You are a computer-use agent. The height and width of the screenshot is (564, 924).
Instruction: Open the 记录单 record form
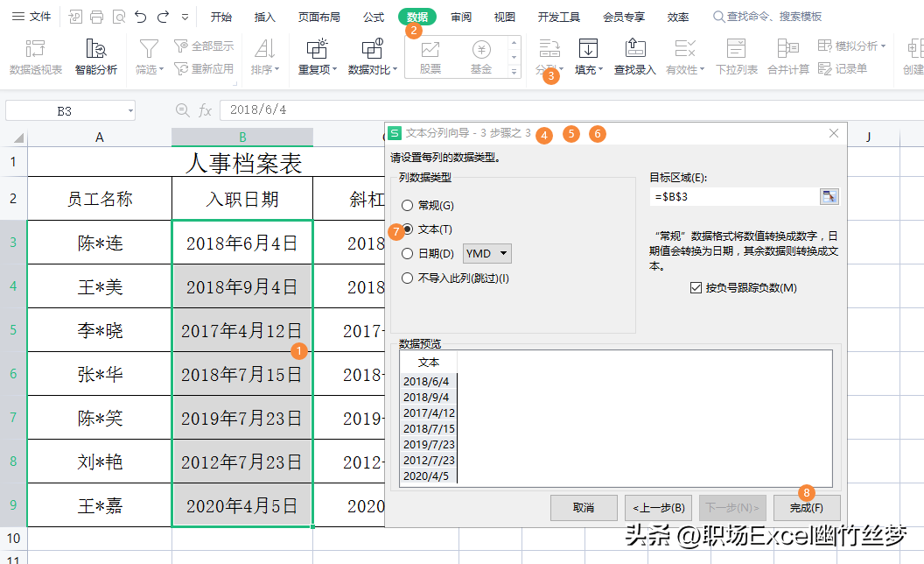pyautogui.click(x=843, y=69)
